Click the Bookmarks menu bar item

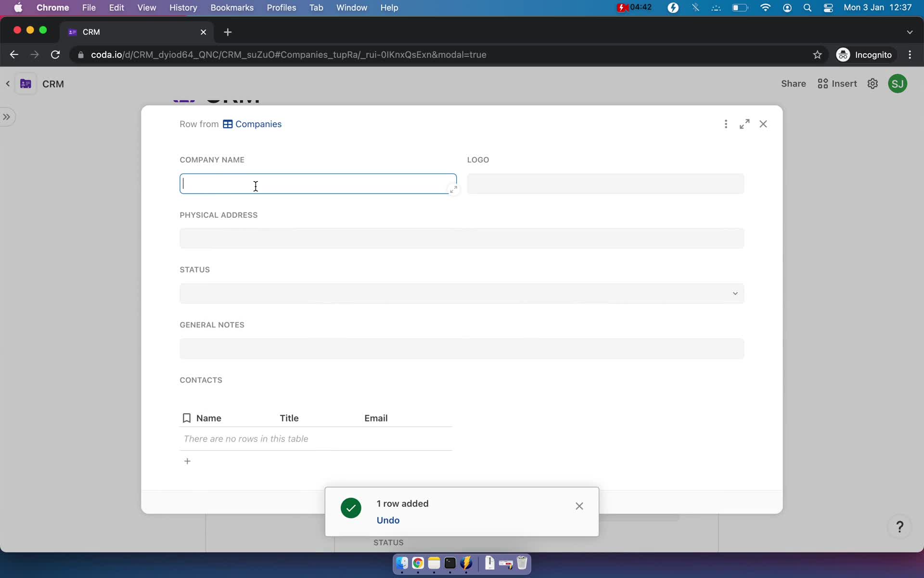coord(231,8)
